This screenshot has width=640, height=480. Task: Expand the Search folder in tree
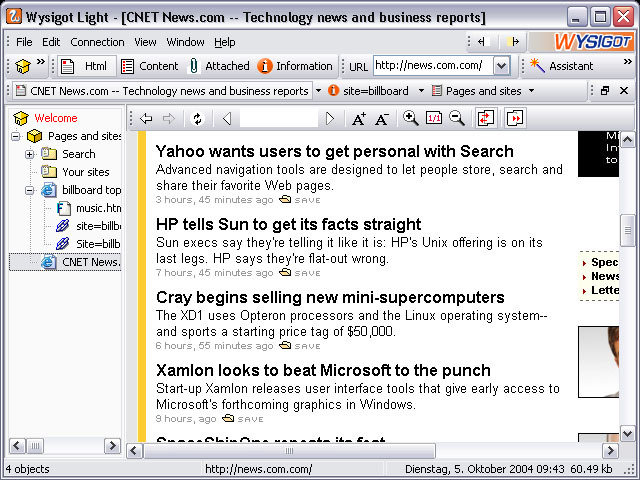(x=29, y=154)
